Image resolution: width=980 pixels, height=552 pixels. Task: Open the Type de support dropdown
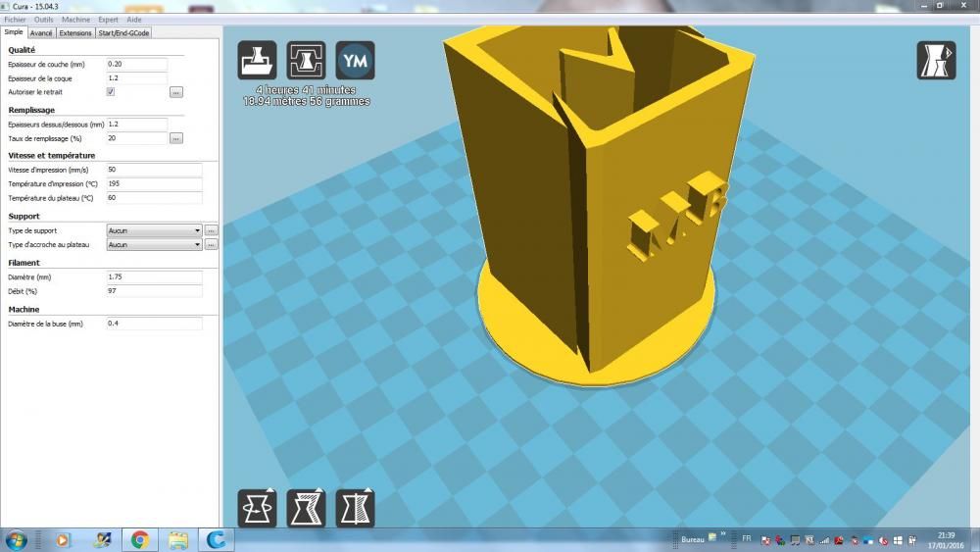point(154,230)
